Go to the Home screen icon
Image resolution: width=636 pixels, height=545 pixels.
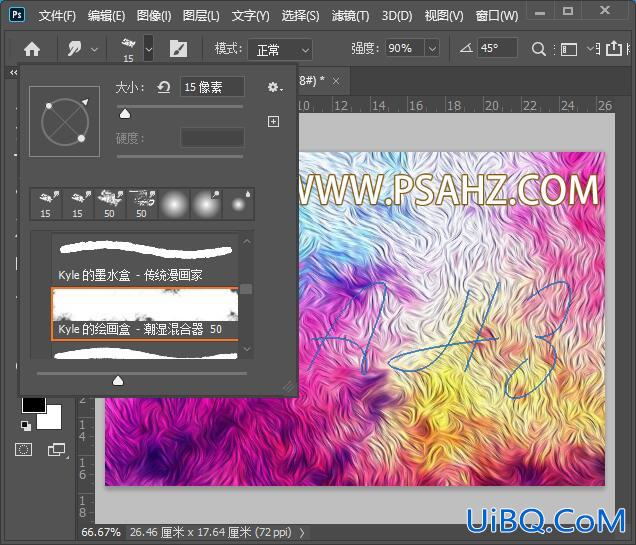point(32,49)
